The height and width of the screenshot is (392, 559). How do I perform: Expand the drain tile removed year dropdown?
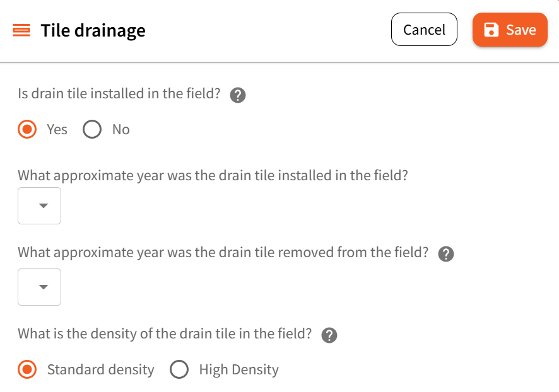pos(39,287)
